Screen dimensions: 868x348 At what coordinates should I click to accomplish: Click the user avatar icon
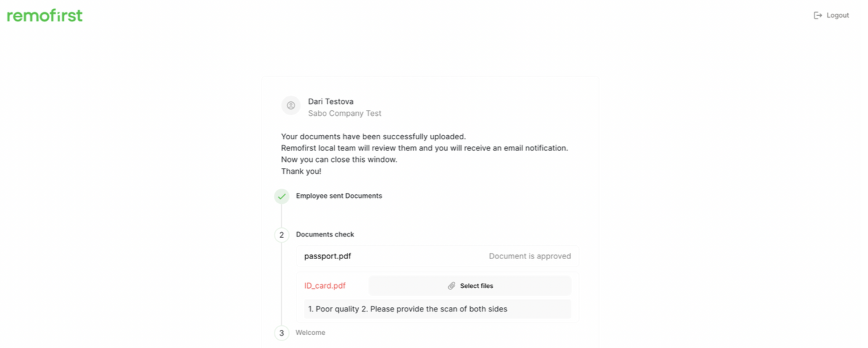[291, 105]
